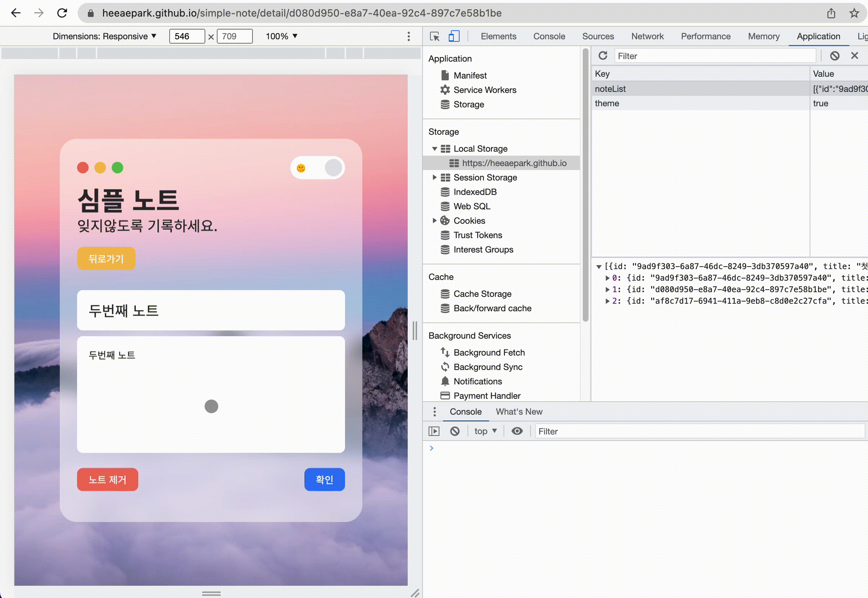This screenshot has width=868, height=598.
Task: Click the refresh storage icon
Action: click(x=603, y=56)
